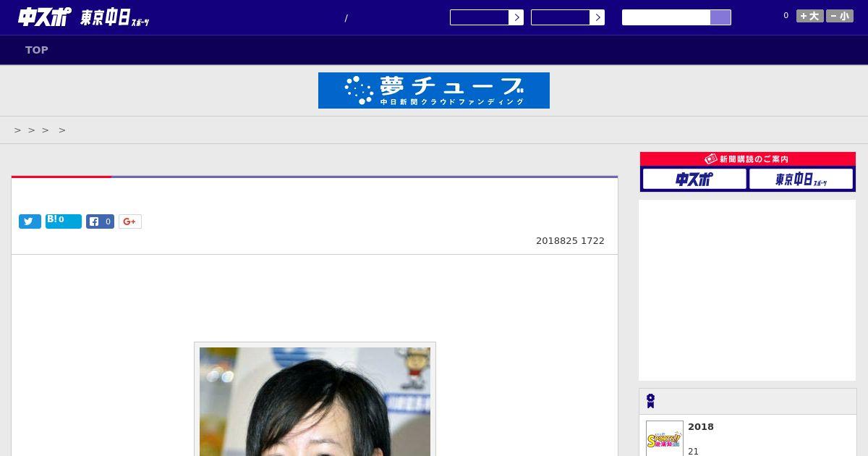Image resolution: width=868 pixels, height=456 pixels.
Task: Click the first dropdown's arrow button
Action: [516, 17]
